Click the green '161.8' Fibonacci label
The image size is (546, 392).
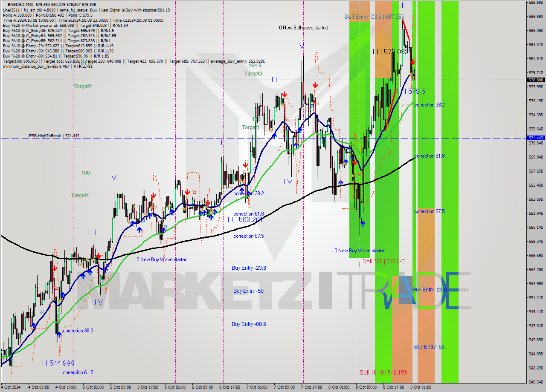point(255,66)
